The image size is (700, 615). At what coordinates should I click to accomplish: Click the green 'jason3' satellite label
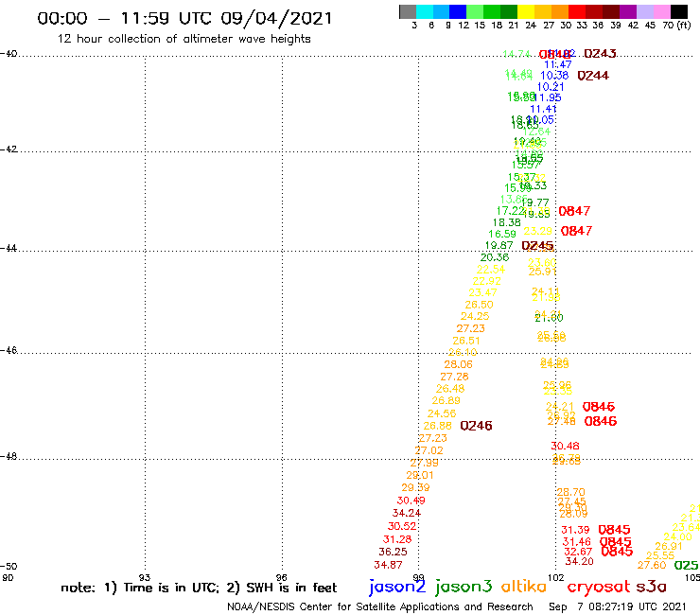tap(464, 587)
